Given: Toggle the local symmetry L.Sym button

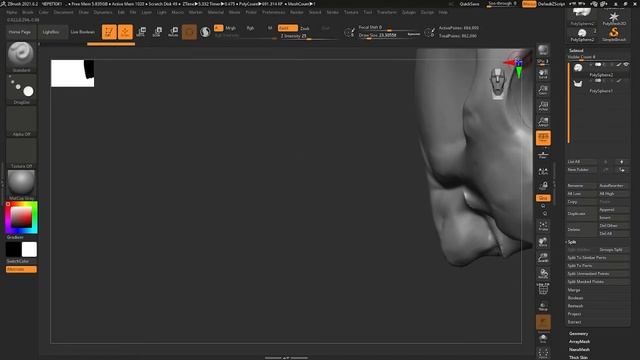Looking at the screenshot, I should point(543,171).
